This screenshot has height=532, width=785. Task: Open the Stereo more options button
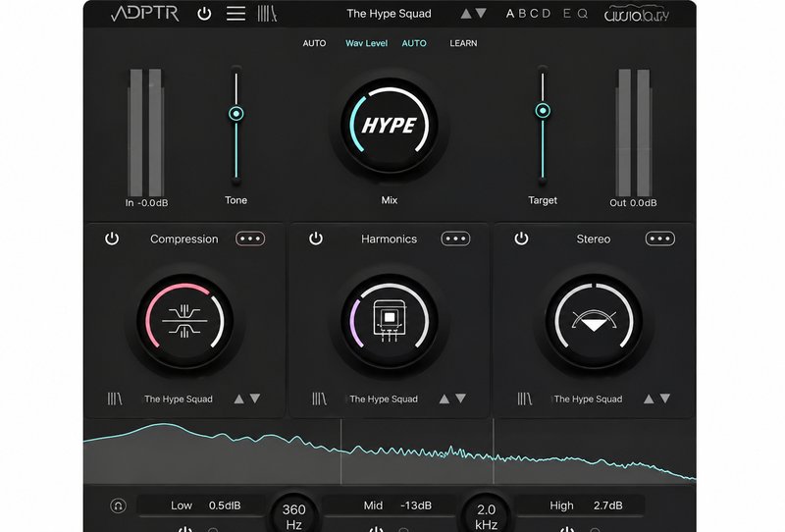[659, 239]
